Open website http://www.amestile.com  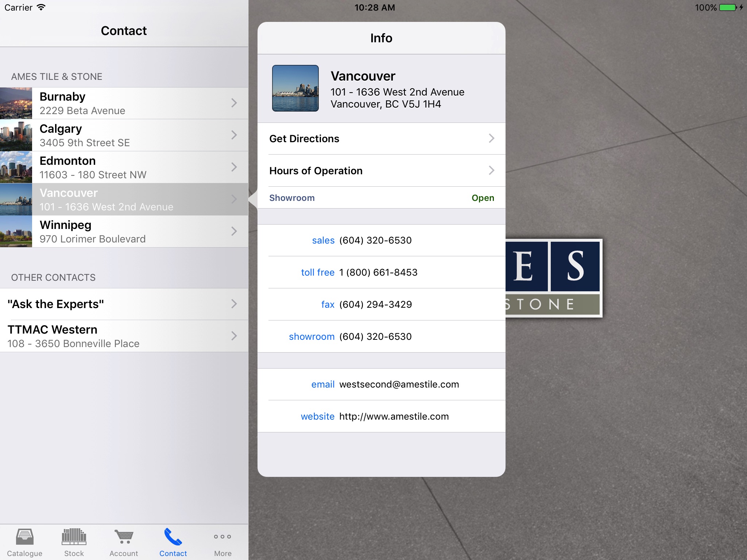pyautogui.click(x=394, y=416)
